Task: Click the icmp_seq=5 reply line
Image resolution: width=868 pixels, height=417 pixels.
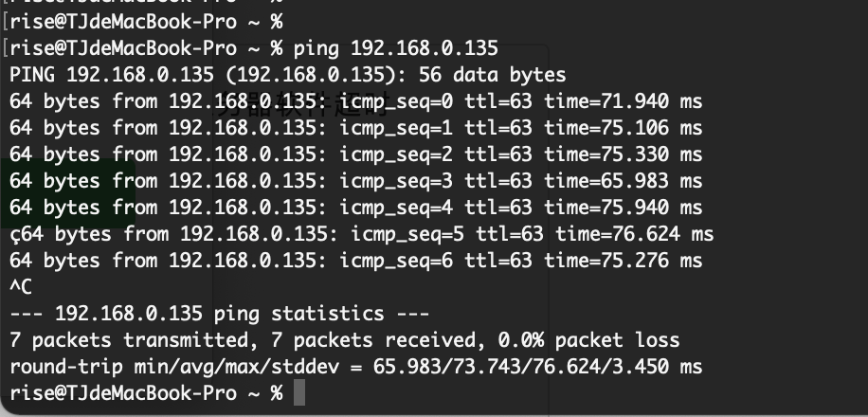Action: 367,233
